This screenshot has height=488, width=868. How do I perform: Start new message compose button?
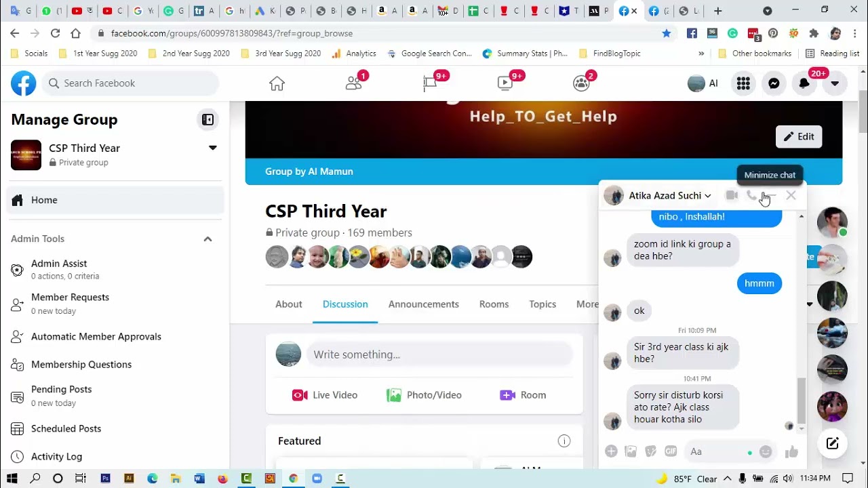(x=832, y=444)
